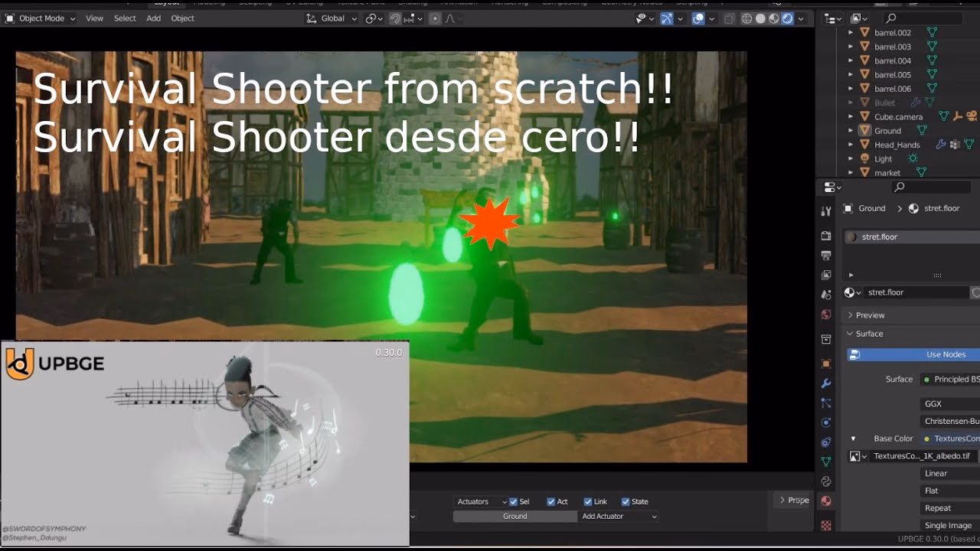Toggle the Act checkbox in actuators

551,501
